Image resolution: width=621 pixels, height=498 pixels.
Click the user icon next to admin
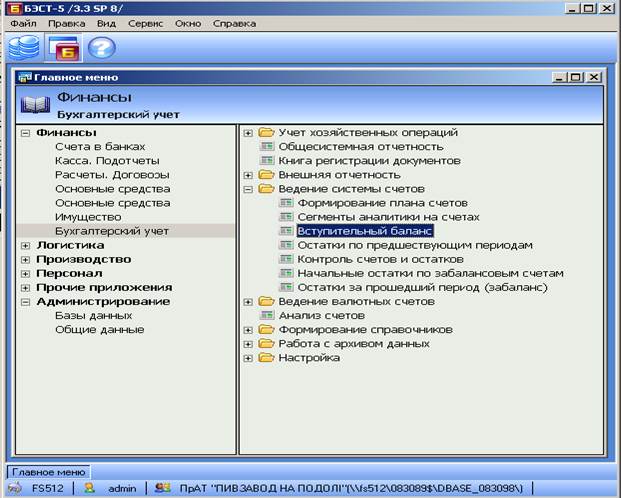coord(90,488)
